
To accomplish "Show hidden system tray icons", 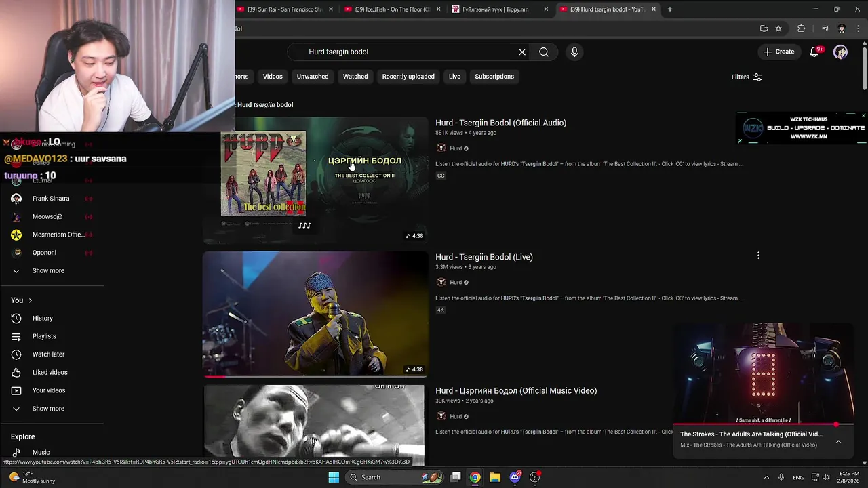I will click(x=766, y=477).
